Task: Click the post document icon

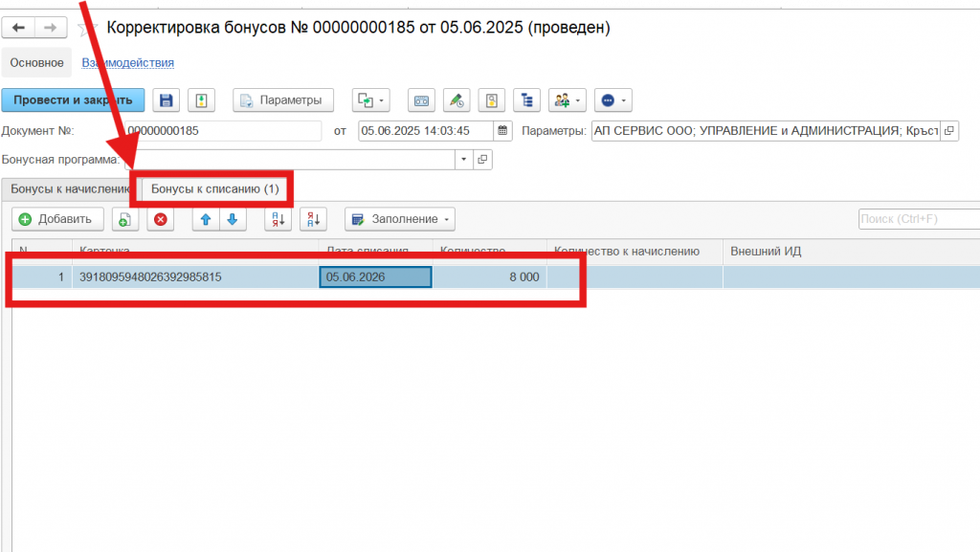Action: pyautogui.click(x=201, y=100)
